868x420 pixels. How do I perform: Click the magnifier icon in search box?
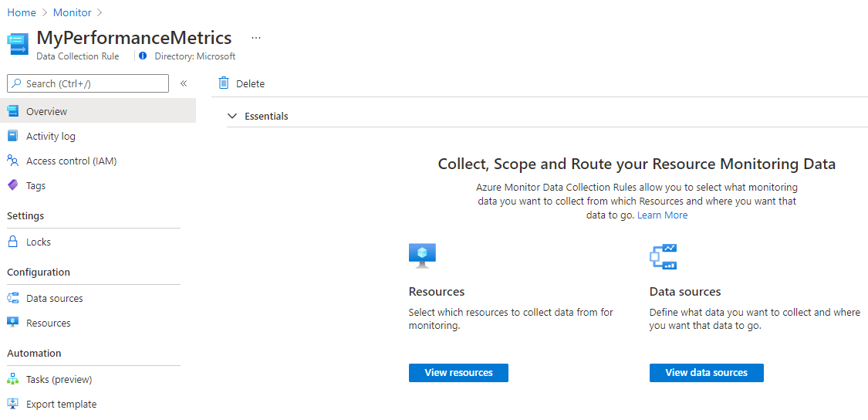coord(17,83)
